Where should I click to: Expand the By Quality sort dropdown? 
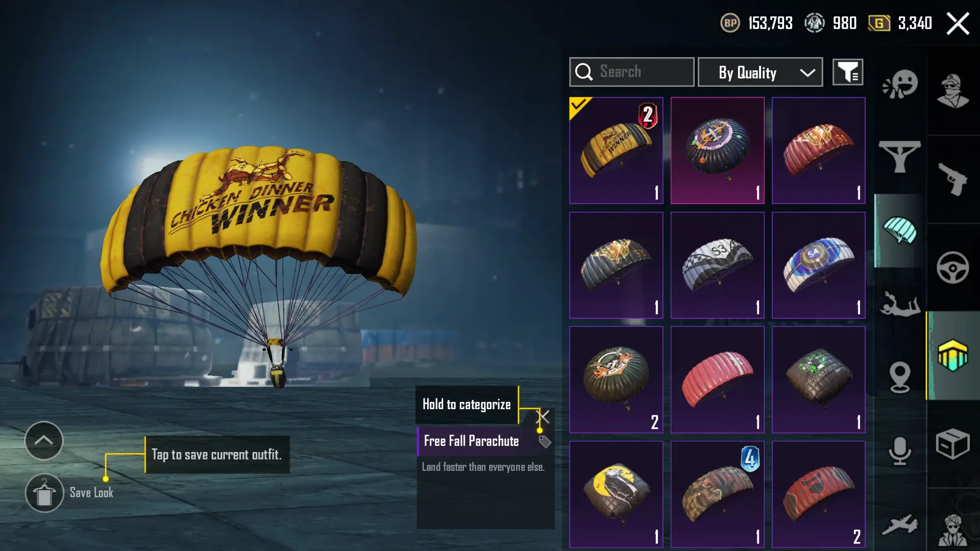pyautogui.click(x=760, y=72)
